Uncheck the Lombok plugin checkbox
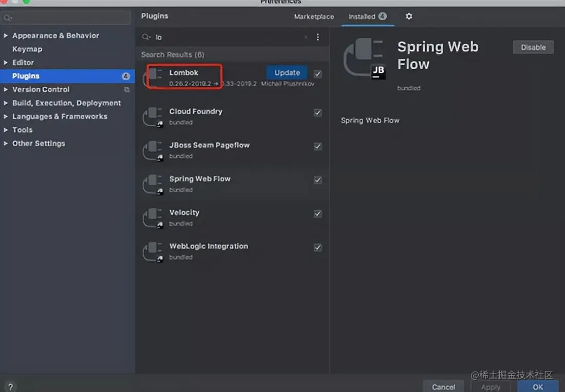The image size is (565, 392). pyautogui.click(x=317, y=74)
